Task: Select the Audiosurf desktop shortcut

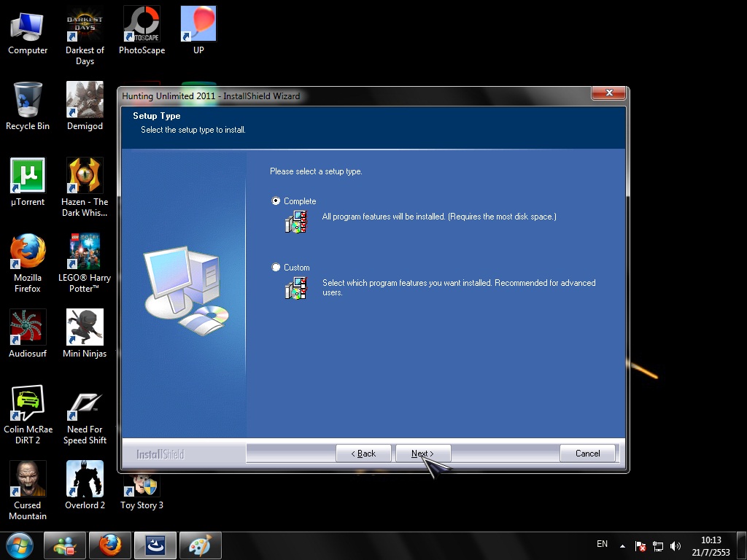Action: pyautogui.click(x=28, y=333)
